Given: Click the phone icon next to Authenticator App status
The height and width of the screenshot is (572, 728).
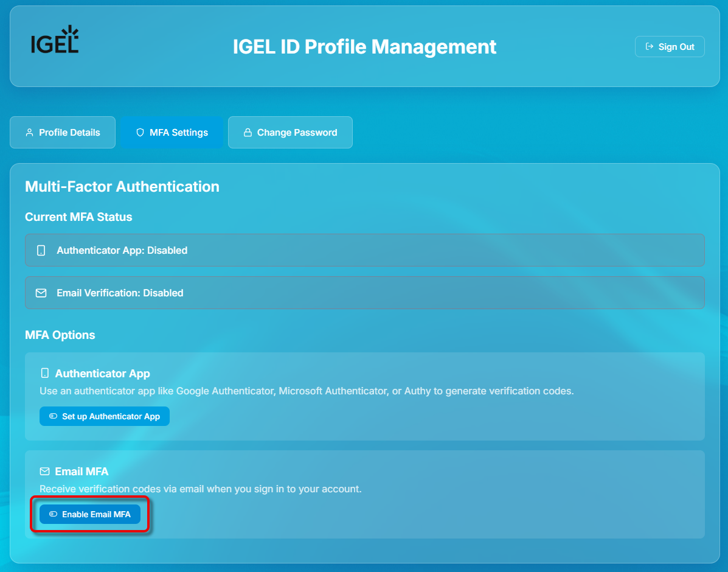Looking at the screenshot, I should point(41,249).
